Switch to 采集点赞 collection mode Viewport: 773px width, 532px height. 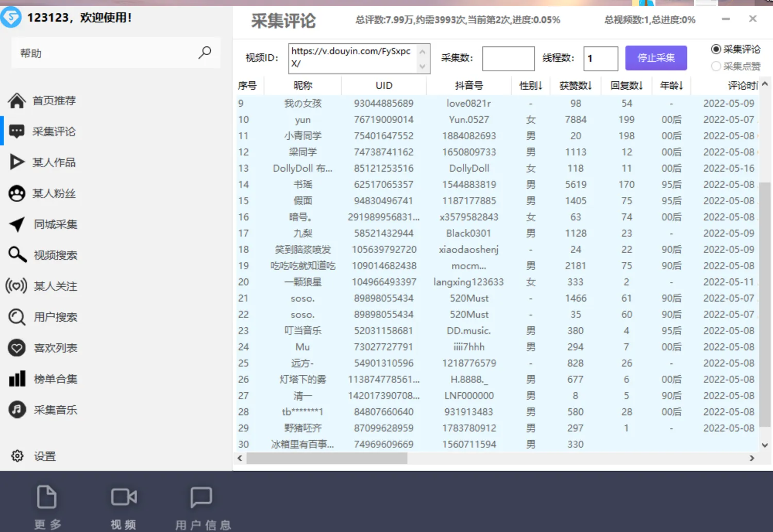pyautogui.click(x=716, y=66)
